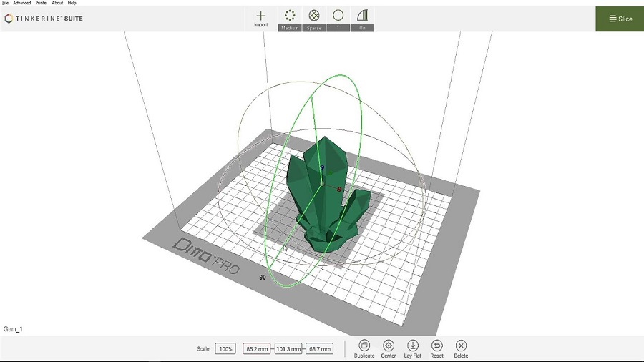Click the Scale 100% input field
This screenshot has height=362, width=644.
coord(225,349)
